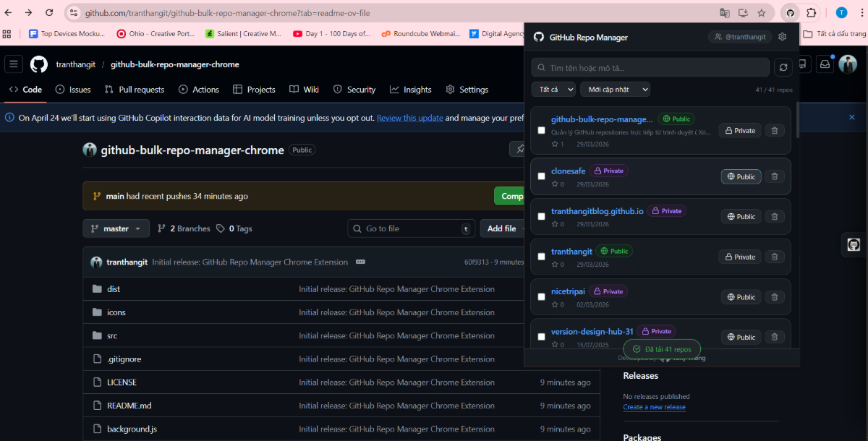Click the GitHub octocat logo in page header
868x441 pixels.
tap(39, 64)
